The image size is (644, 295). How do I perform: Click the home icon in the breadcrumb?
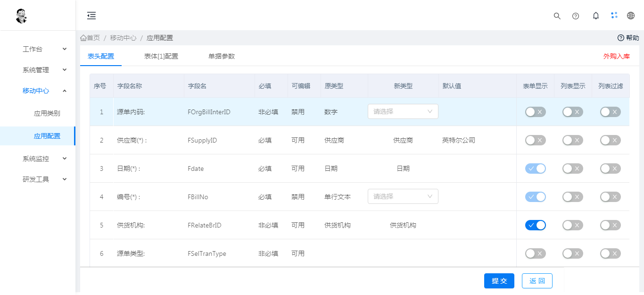(83, 38)
